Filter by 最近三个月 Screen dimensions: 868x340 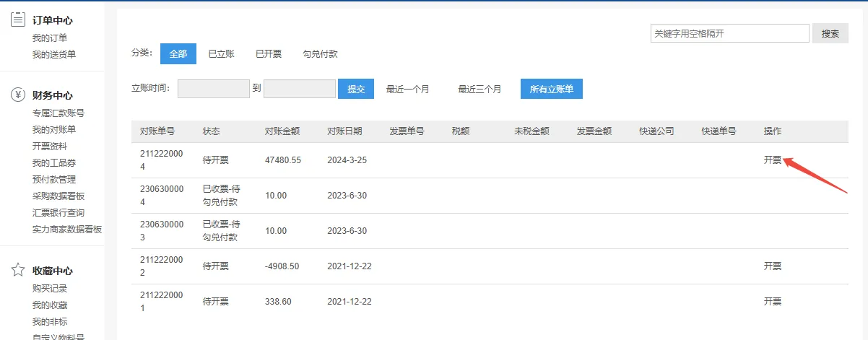pyautogui.click(x=479, y=90)
